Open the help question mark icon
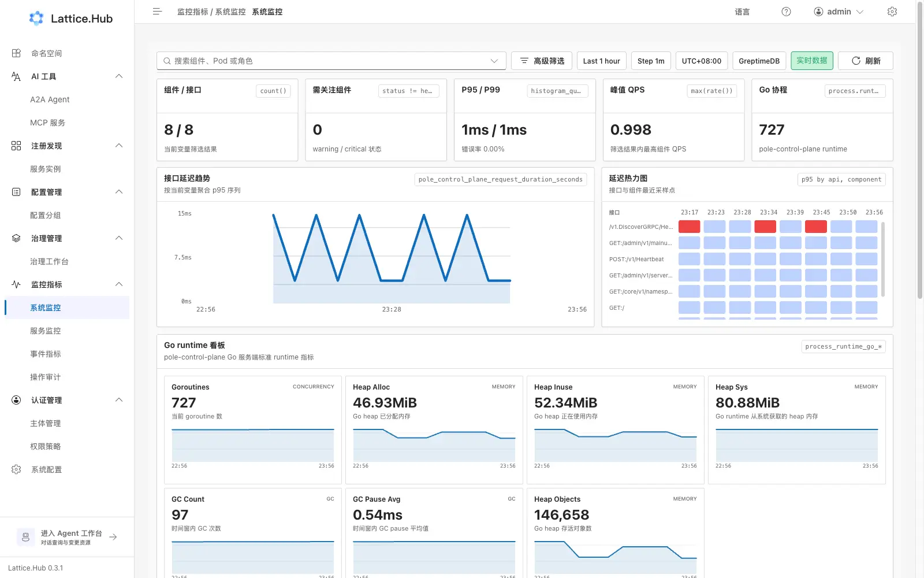924x578 pixels. click(x=786, y=12)
